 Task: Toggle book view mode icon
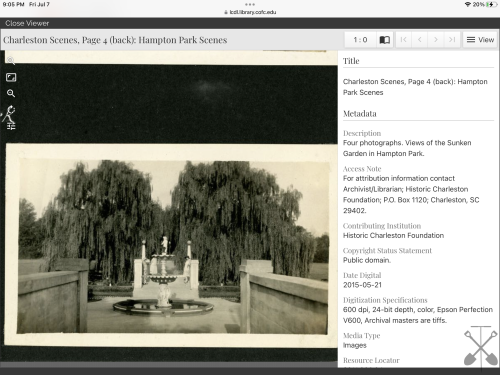385,40
